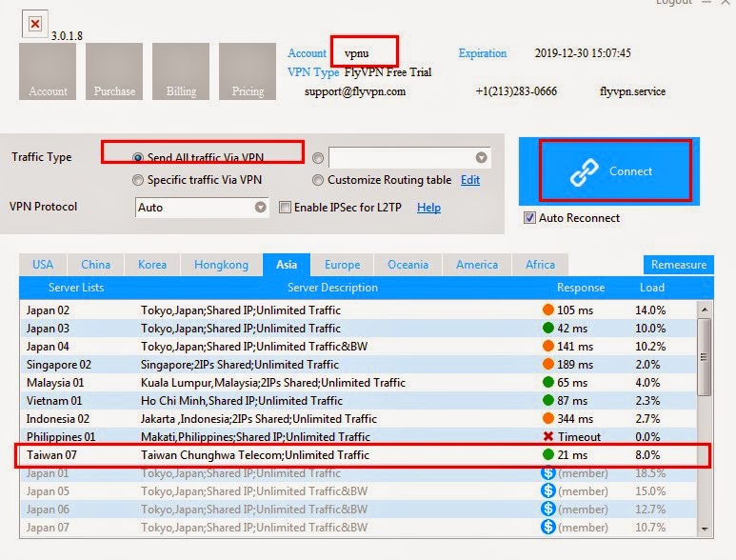The image size is (736, 560).
Task: Sort by Server Description column header
Action: 332,288
